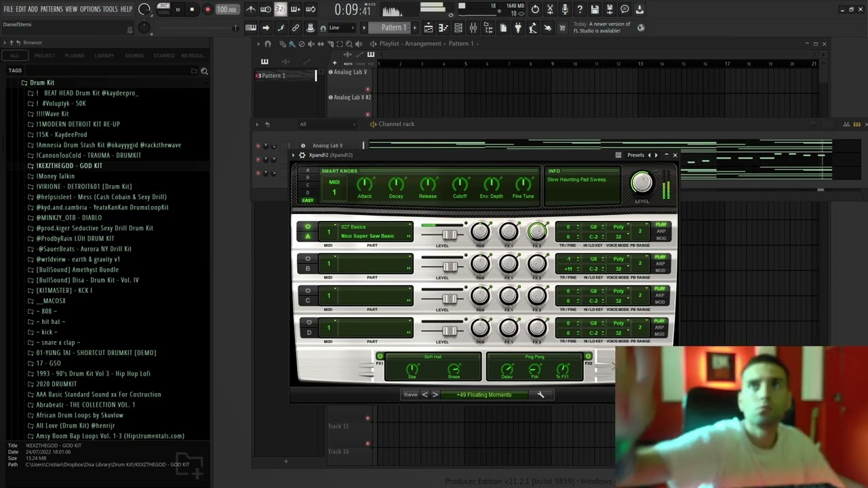Toggle power for Xpand!2 part C
The image size is (868, 488).
[x=308, y=290]
